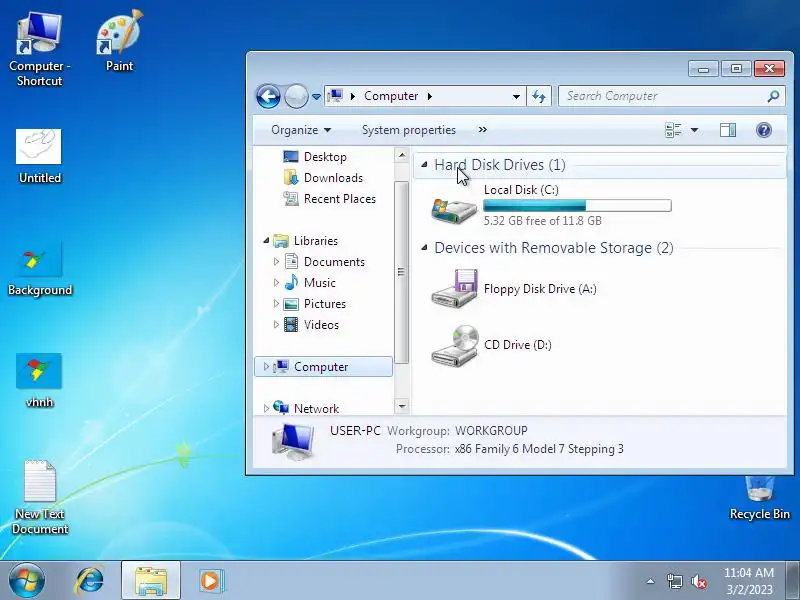This screenshot has height=600, width=800.
Task: Select the Floppy Disk Drive (A:) icon
Action: 454,288
